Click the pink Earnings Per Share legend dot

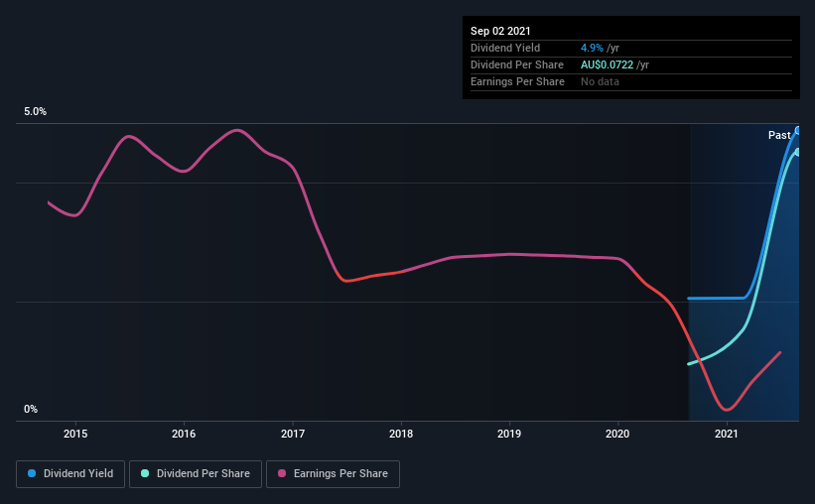[x=282, y=473]
